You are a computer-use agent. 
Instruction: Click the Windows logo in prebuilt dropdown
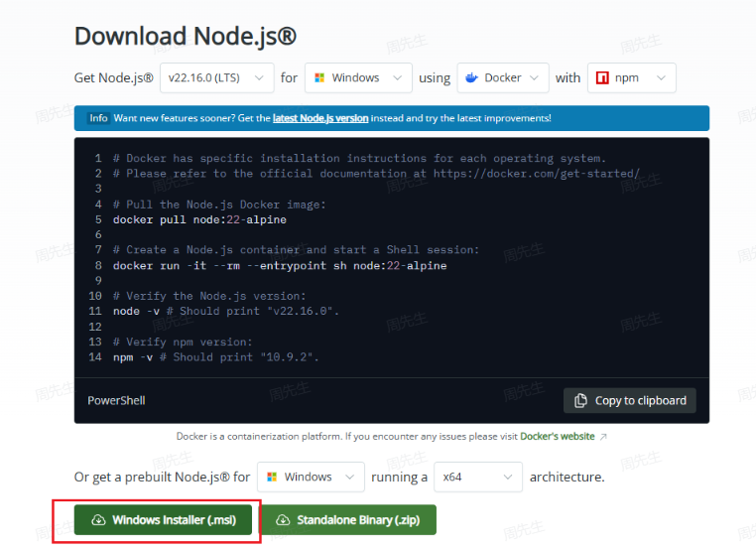(272, 477)
